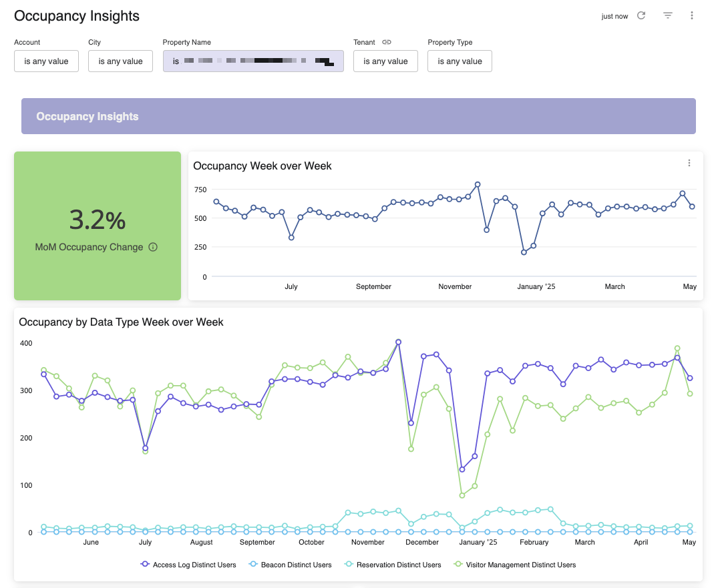Open the dashboard filters icon
The image size is (718, 588).
point(667,15)
